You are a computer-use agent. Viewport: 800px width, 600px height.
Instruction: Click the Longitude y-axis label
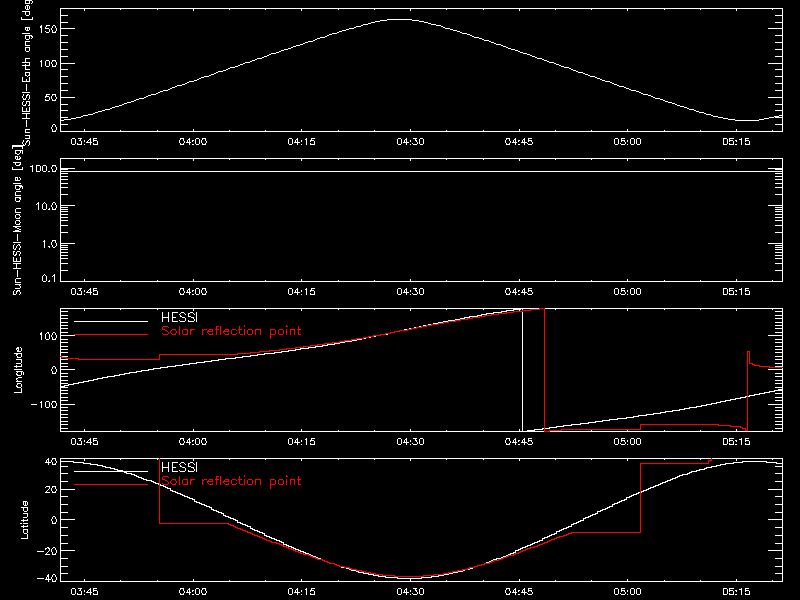click(18, 370)
